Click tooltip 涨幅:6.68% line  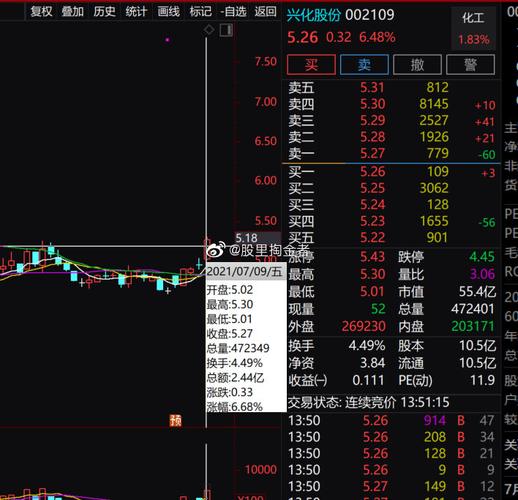(234, 406)
